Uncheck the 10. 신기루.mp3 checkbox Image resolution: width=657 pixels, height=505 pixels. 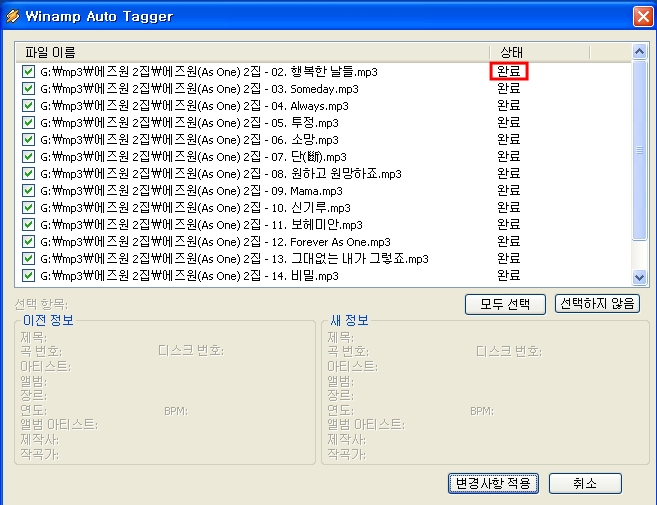28,207
